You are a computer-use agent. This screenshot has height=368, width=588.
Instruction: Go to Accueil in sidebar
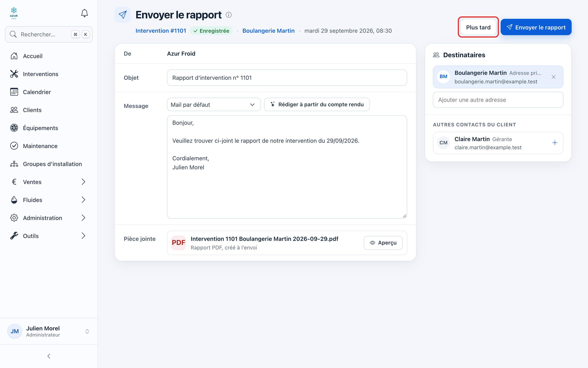point(49,56)
